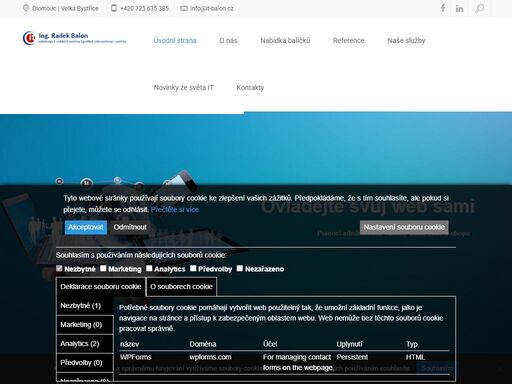This screenshot has height=384, width=512.
Task: Enable the Marketing checkbox
Action: 103,268
